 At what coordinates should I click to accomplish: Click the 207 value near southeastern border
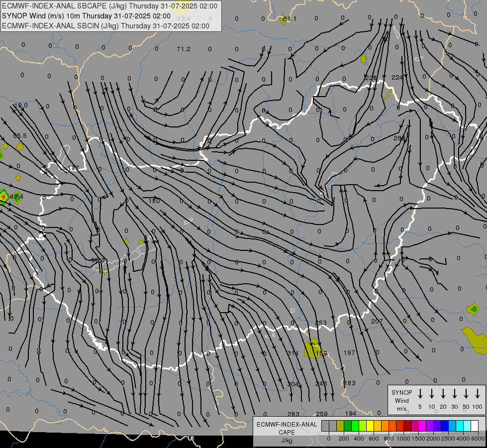[x=377, y=321]
